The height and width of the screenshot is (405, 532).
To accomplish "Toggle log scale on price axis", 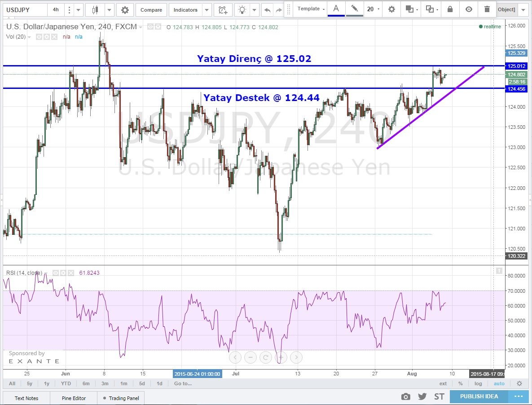I will pyautogui.click(x=478, y=383).
